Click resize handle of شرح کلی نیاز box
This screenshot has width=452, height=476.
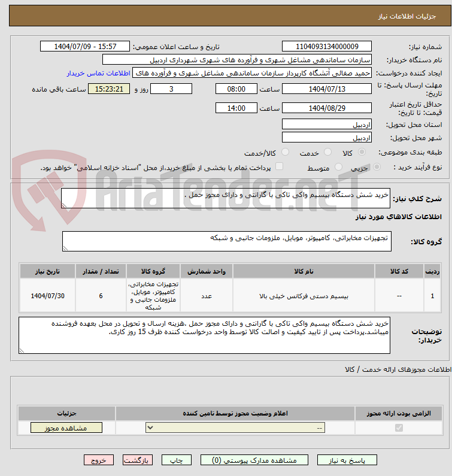64,205
